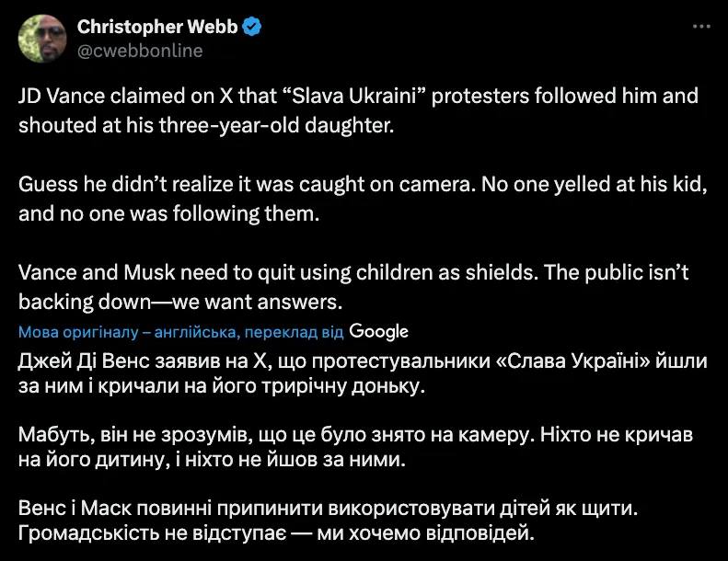Click the paragraph starting "Vance and Musk need"
This screenshot has width=728, height=561.
[x=353, y=289]
